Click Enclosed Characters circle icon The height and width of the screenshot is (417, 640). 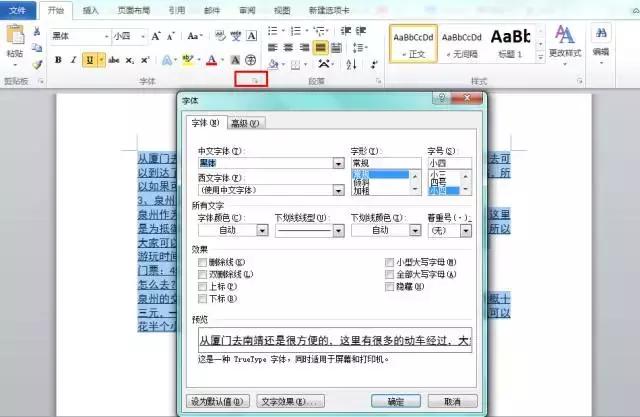pos(250,60)
